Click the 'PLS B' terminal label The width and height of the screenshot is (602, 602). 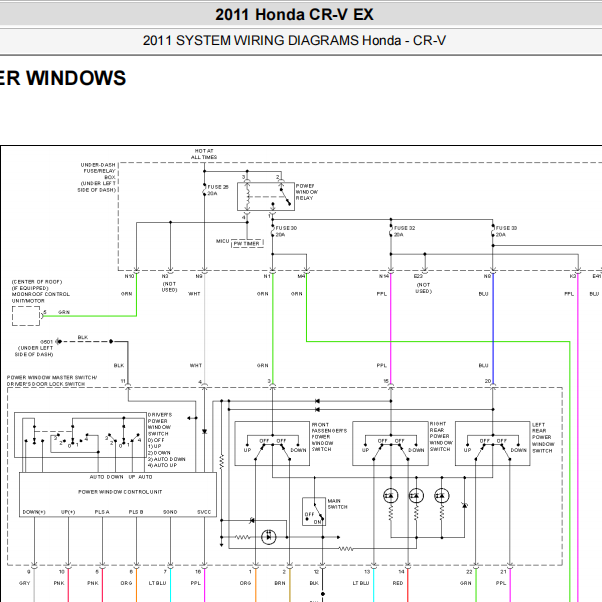(136, 512)
